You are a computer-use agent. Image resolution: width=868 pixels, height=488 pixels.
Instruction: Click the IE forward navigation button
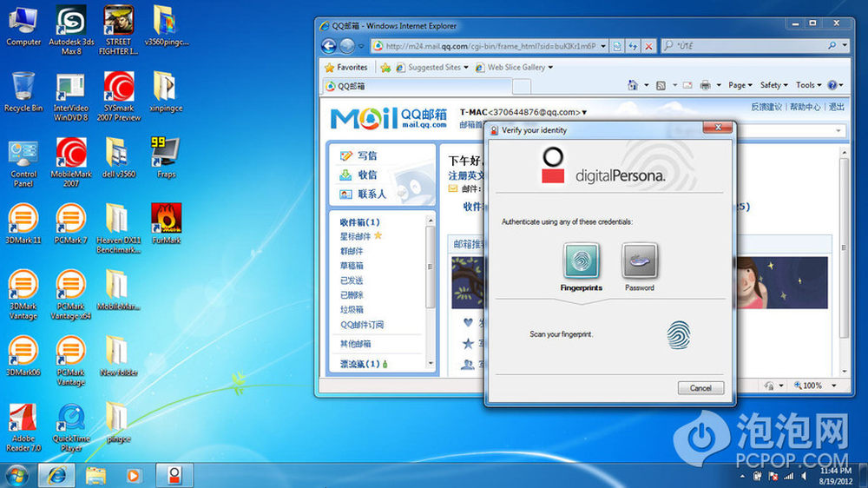pos(347,46)
